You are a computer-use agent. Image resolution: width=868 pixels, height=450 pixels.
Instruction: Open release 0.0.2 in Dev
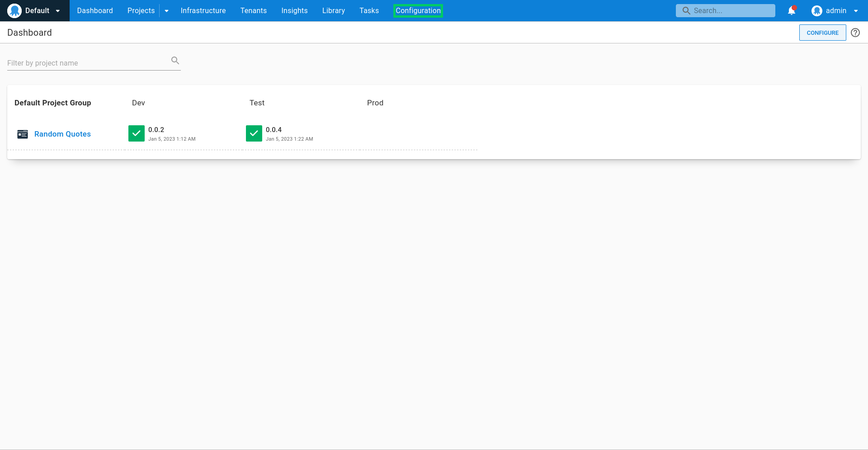tap(156, 129)
